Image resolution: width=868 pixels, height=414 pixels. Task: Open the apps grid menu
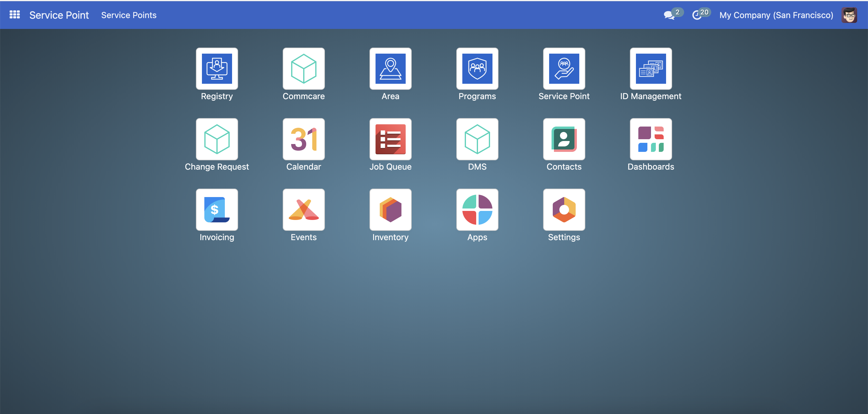click(14, 15)
